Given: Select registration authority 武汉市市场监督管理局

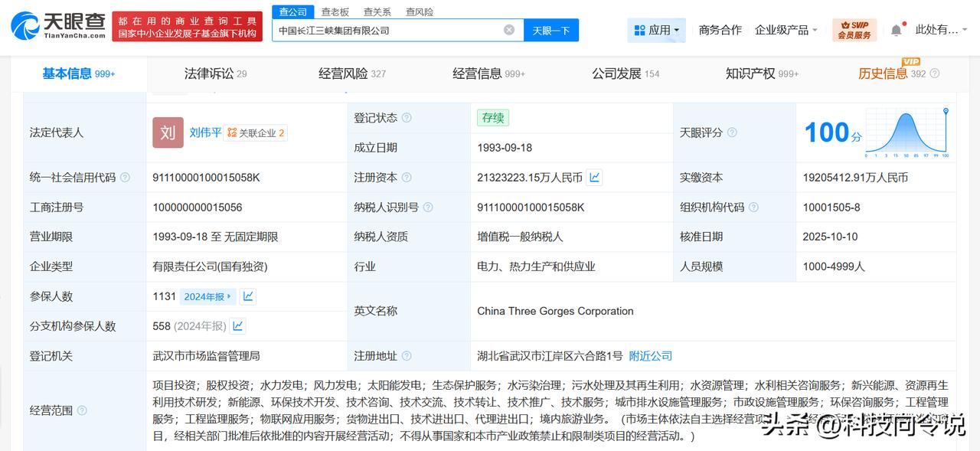Looking at the screenshot, I should click(x=206, y=356).
